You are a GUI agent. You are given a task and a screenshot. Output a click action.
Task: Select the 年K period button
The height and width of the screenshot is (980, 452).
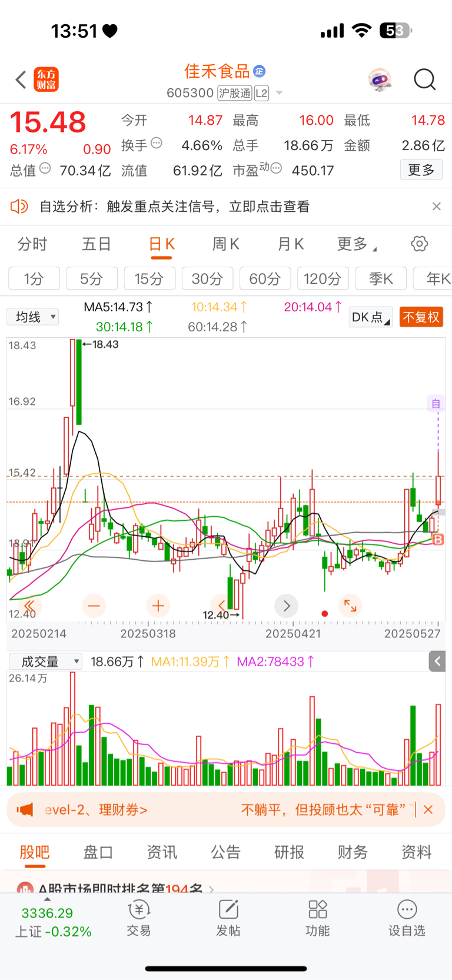click(x=433, y=278)
